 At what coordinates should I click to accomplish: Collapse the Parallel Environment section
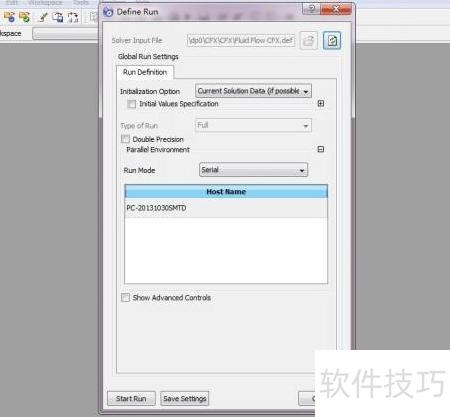tap(321, 149)
